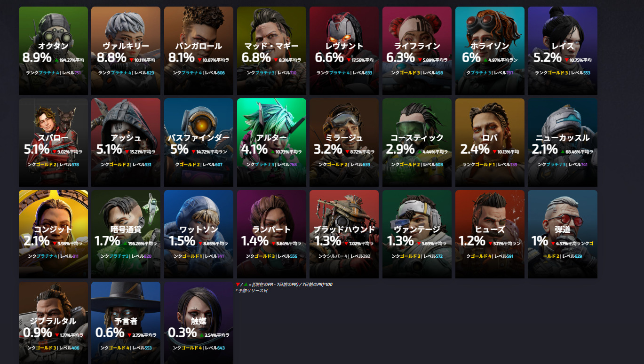Click the yellow コンジット legend card

[x=53, y=234]
